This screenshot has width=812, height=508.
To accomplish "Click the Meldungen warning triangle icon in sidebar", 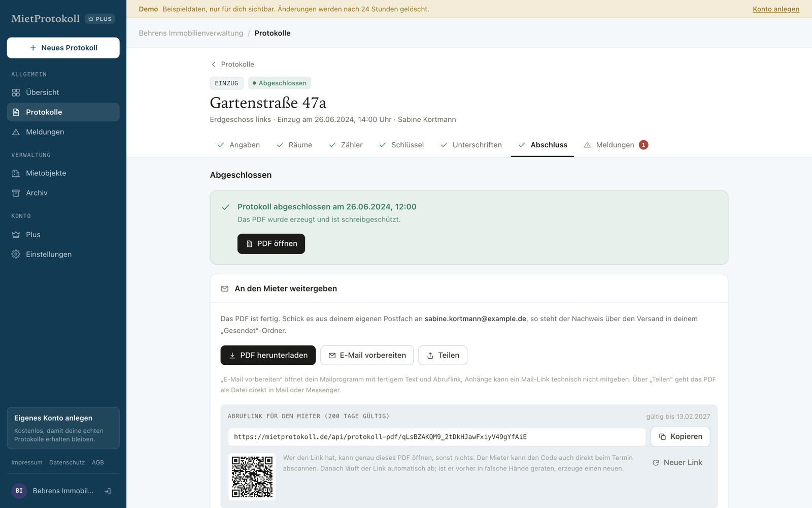I will 16,132.
